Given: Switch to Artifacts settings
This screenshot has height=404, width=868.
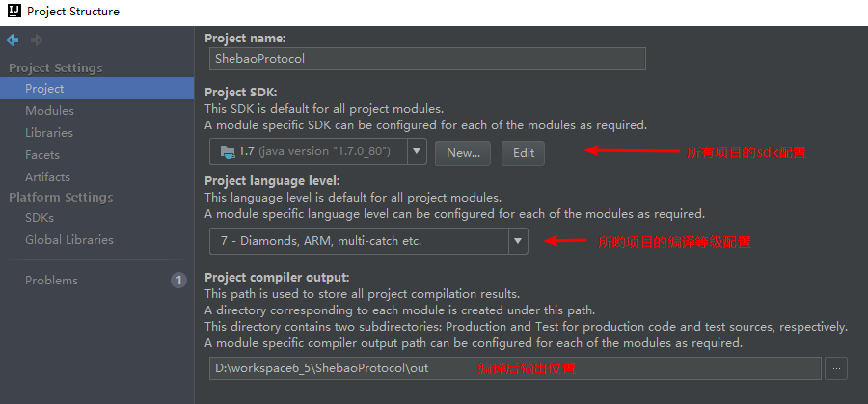Looking at the screenshot, I should coord(47,177).
